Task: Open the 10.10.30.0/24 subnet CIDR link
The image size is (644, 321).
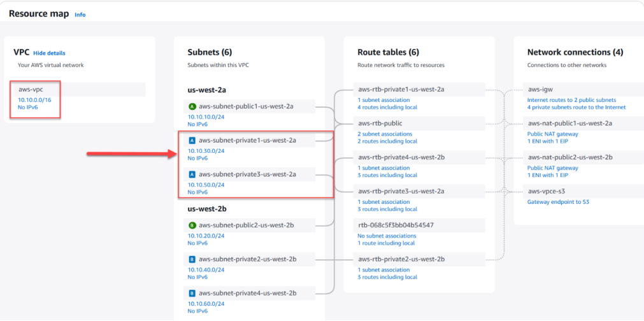Action: pos(206,151)
